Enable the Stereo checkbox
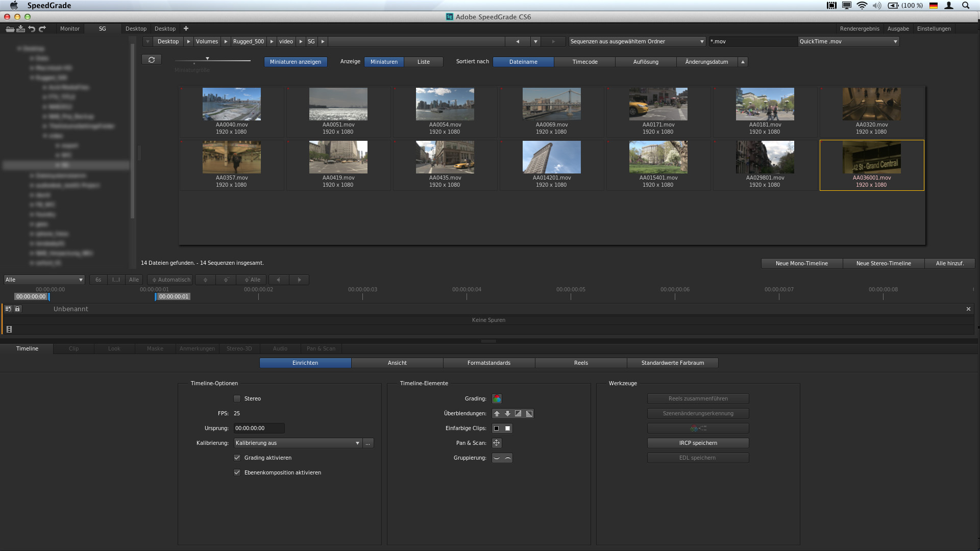The height and width of the screenshot is (551, 980). coord(237,398)
